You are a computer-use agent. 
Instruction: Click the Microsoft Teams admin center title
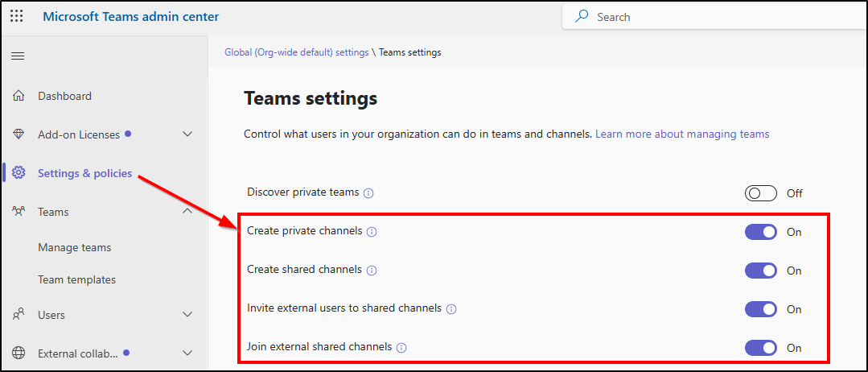coord(130,17)
